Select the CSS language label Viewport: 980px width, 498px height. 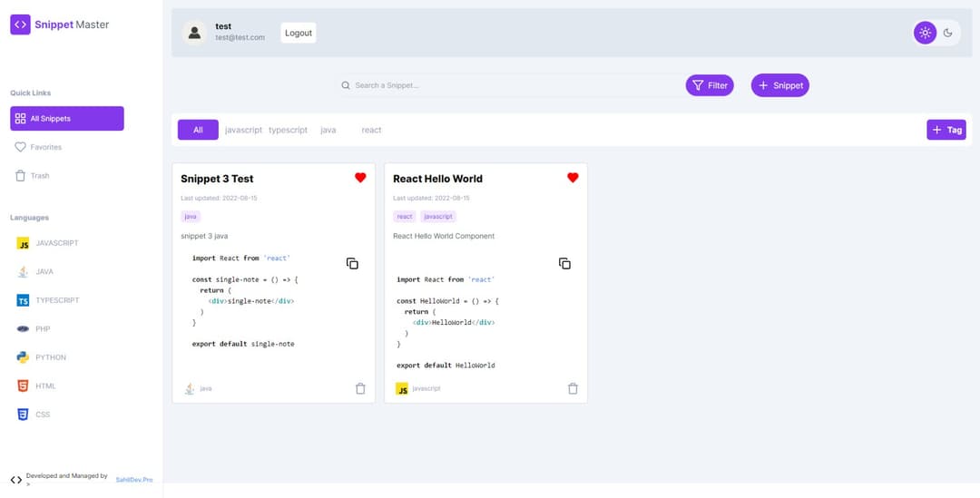[x=43, y=415]
